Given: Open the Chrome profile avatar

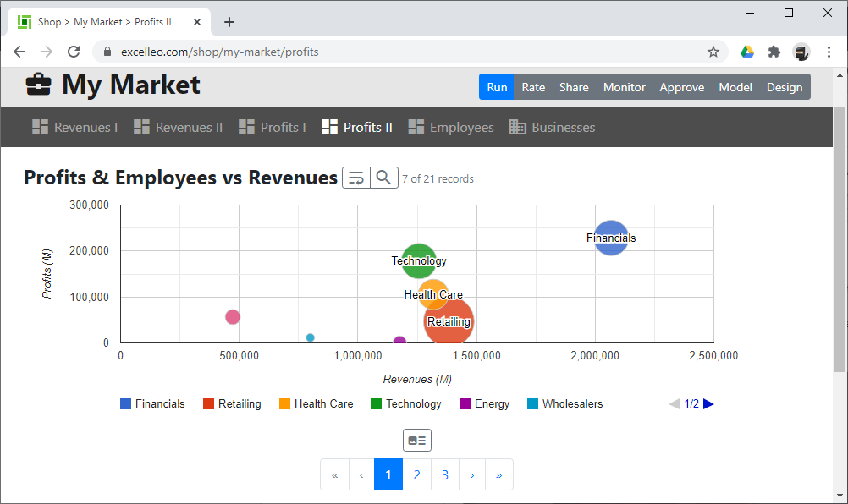Looking at the screenshot, I should 801,52.
